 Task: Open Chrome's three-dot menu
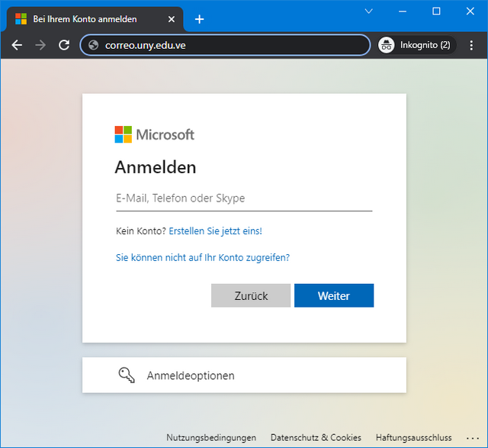(x=471, y=45)
